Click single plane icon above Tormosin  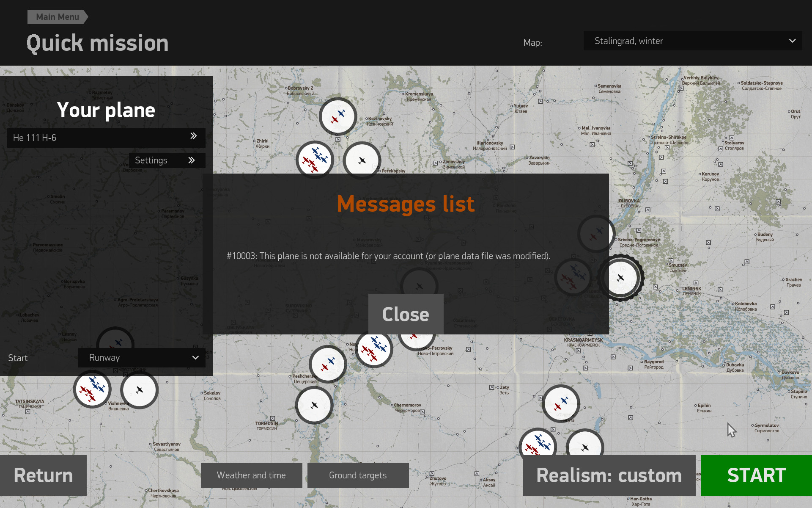(314, 405)
